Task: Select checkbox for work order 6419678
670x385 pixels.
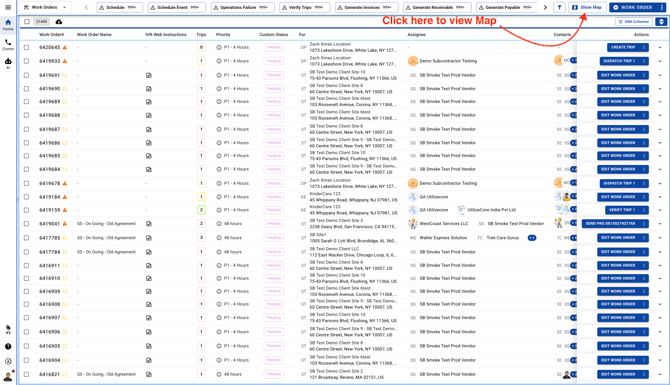Action: tap(26, 183)
